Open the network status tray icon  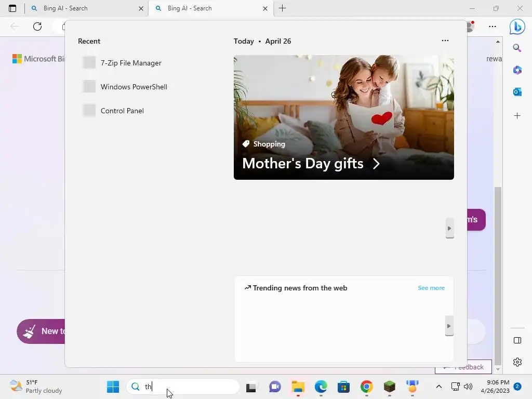[x=455, y=387]
